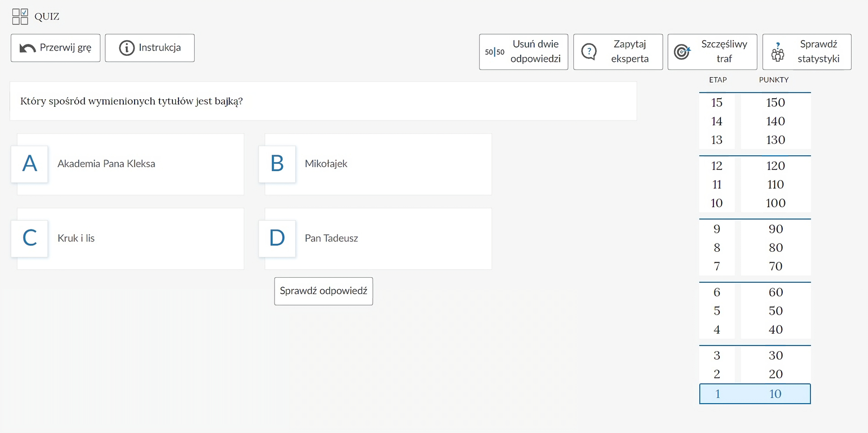The height and width of the screenshot is (433, 868).
Task: Click the highlighted stage 1 row
Action: tap(755, 394)
